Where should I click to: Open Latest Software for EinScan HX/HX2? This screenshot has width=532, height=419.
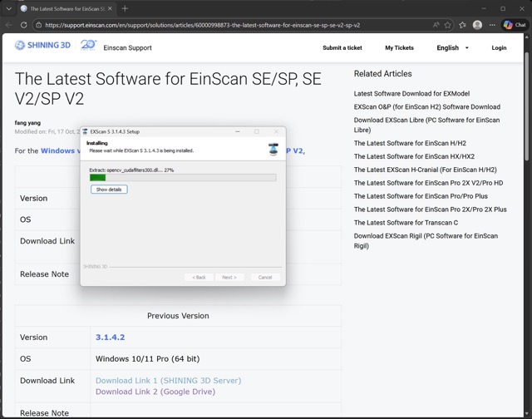[414, 156]
